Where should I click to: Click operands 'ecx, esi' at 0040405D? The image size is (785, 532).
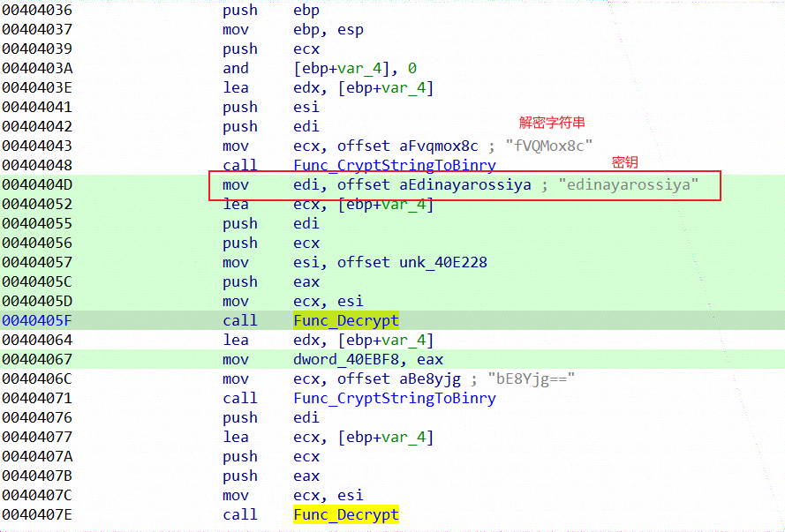[328, 302]
